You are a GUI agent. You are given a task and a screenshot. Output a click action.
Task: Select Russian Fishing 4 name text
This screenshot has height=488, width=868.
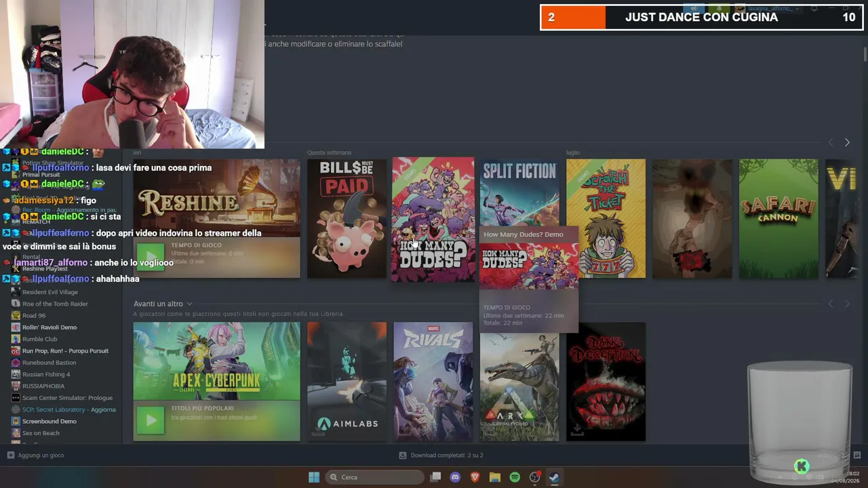coord(46,374)
